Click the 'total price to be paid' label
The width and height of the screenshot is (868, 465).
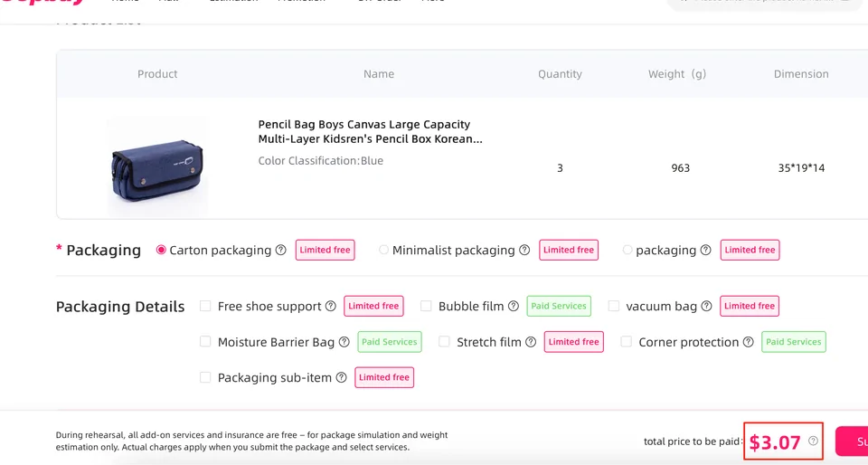693,441
